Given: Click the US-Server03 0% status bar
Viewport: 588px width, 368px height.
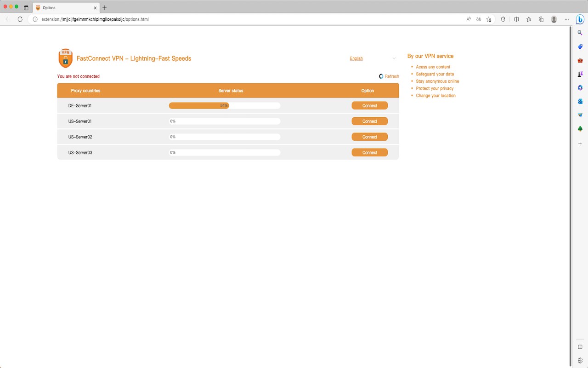Looking at the screenshot, I should [x=225, y=153].
